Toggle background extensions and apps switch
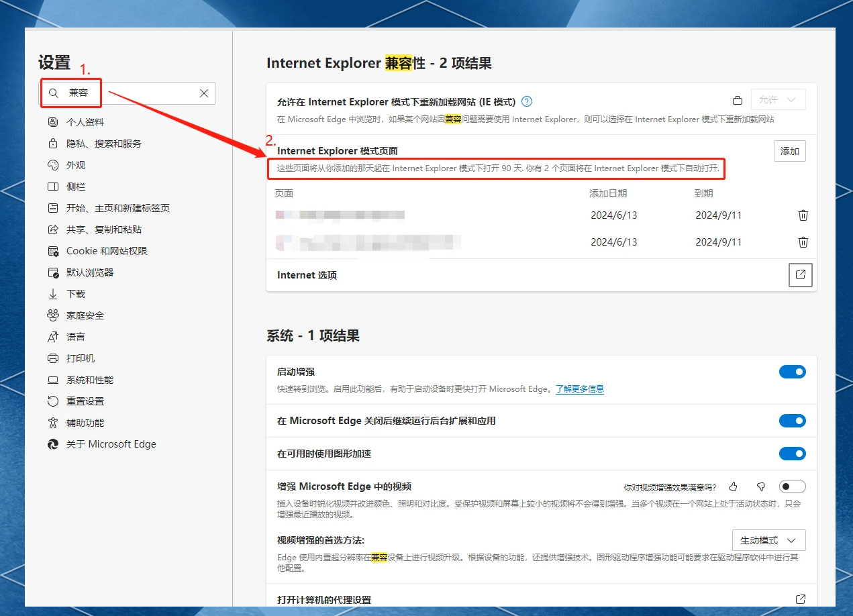The height and width of the screenshot is (616, 853). point(792,421)
